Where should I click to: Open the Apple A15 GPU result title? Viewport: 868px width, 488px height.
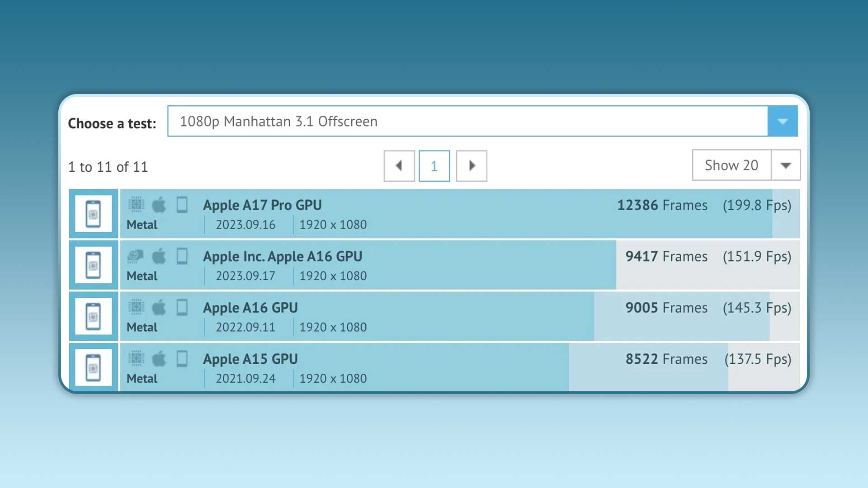[x=250, y=359]
